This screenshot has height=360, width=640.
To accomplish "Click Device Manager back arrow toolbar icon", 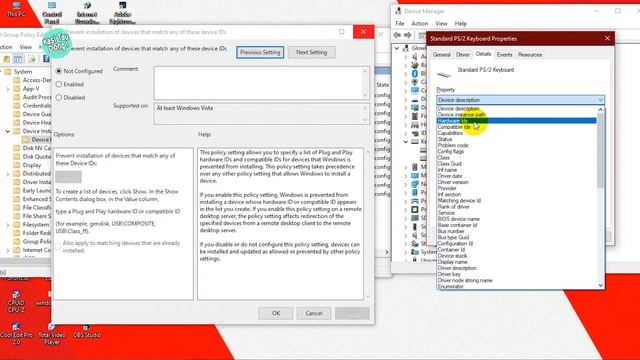I will [397, 36].
